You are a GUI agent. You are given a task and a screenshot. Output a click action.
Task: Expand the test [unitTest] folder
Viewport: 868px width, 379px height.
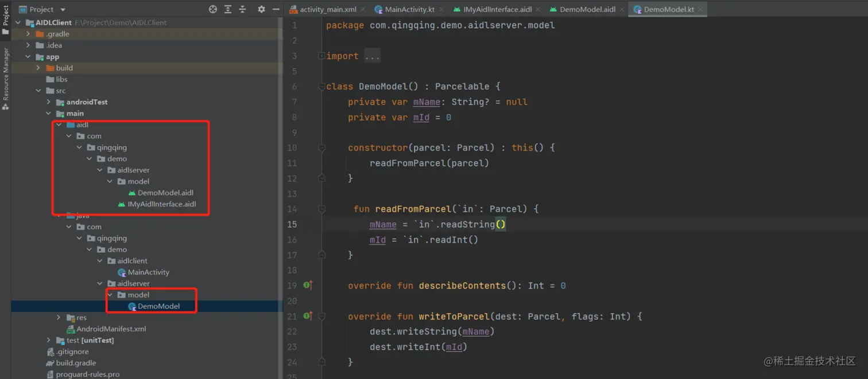[x=49, y=340]
